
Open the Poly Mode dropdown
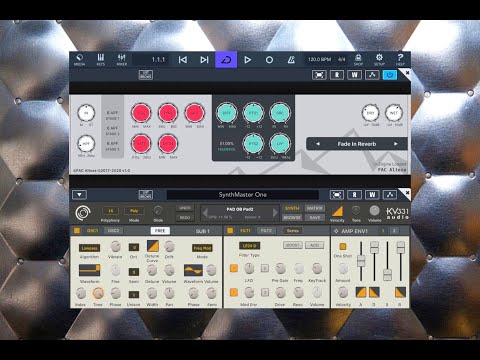pos(134,211)
